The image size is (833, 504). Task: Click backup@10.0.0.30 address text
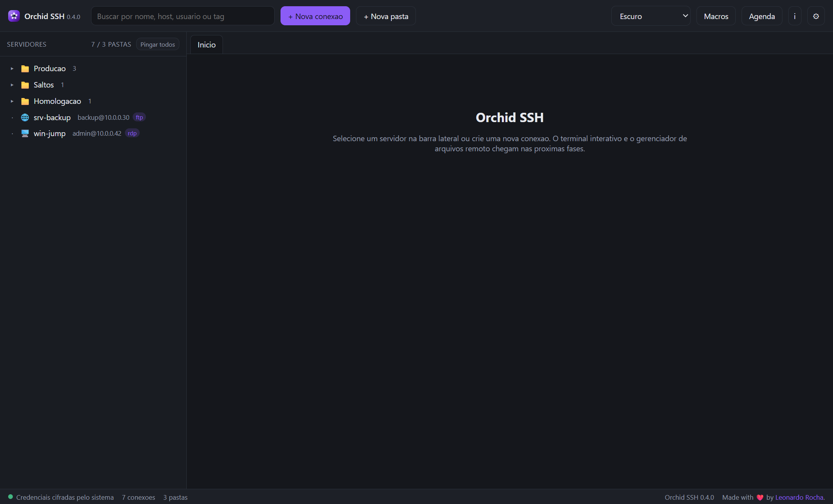click(103, 117)
